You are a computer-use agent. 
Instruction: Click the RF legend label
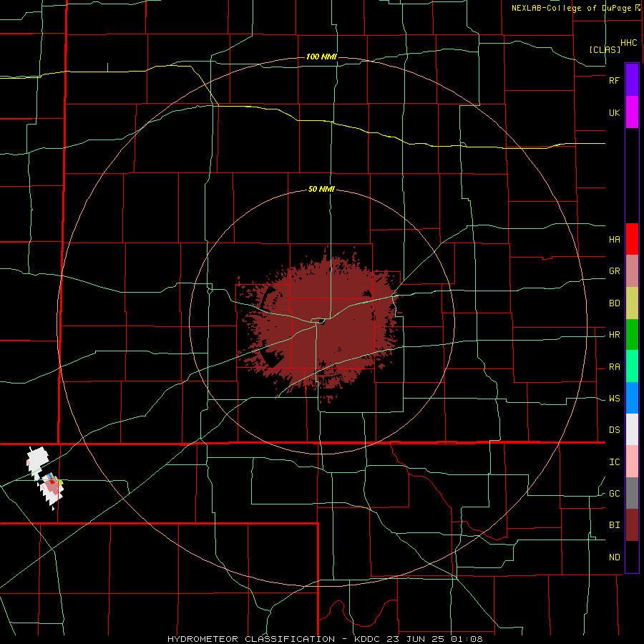point(615,80)
